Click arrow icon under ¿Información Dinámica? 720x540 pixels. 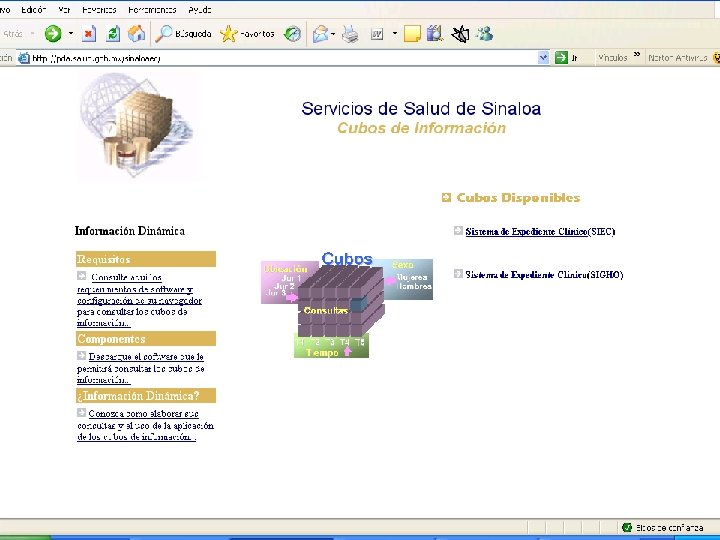click(81, 412)
